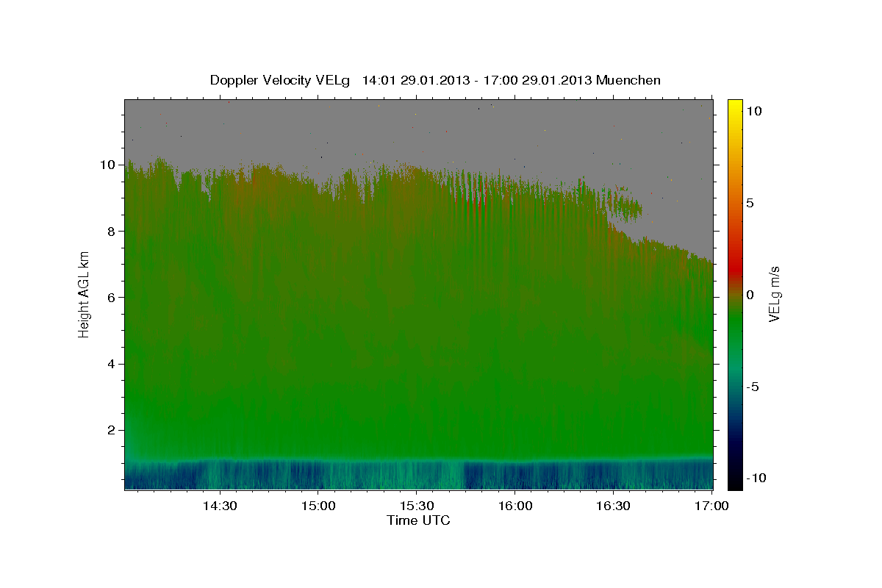Click the colorbar tick label 0
This screenshot has height=588, width=882.
pyautogui.click(x=750, y=295)
